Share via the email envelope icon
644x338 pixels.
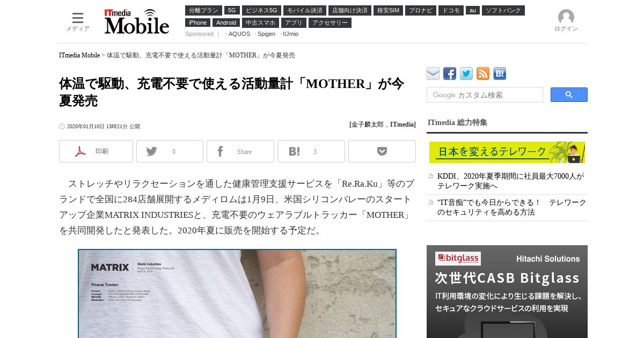pyautogui.click(x=433, y=74)
